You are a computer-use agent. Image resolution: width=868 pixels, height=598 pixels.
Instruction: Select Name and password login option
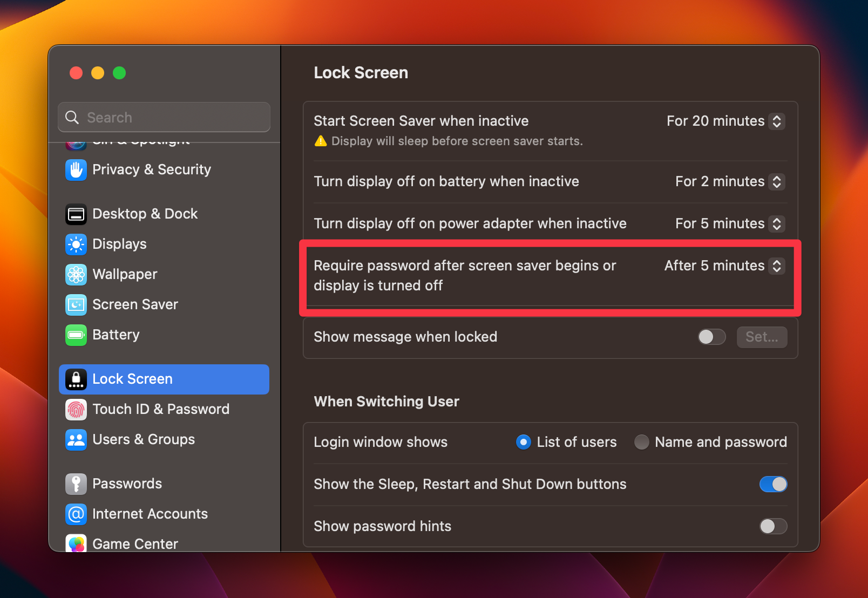[x=641, y=442]
